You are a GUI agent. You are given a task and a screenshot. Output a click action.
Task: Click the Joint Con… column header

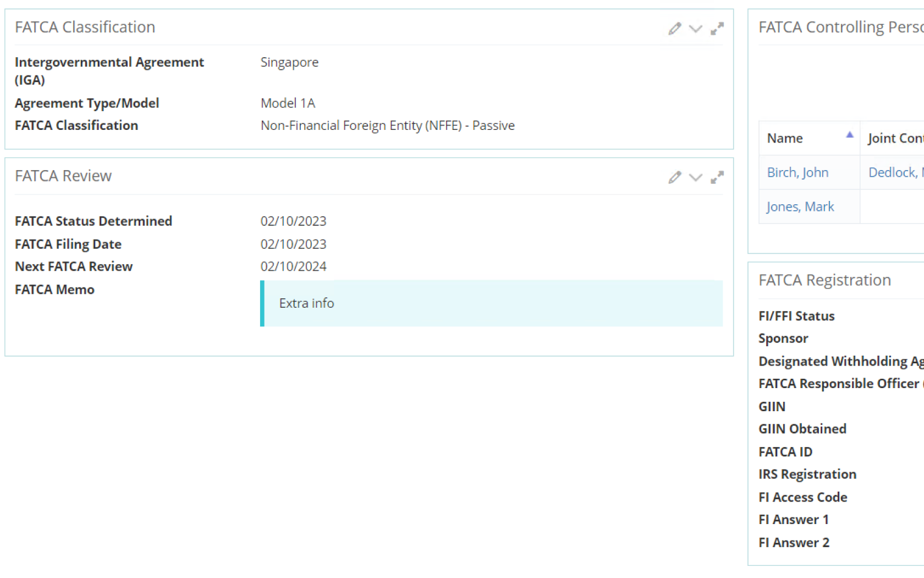click(x=894, y=138)
